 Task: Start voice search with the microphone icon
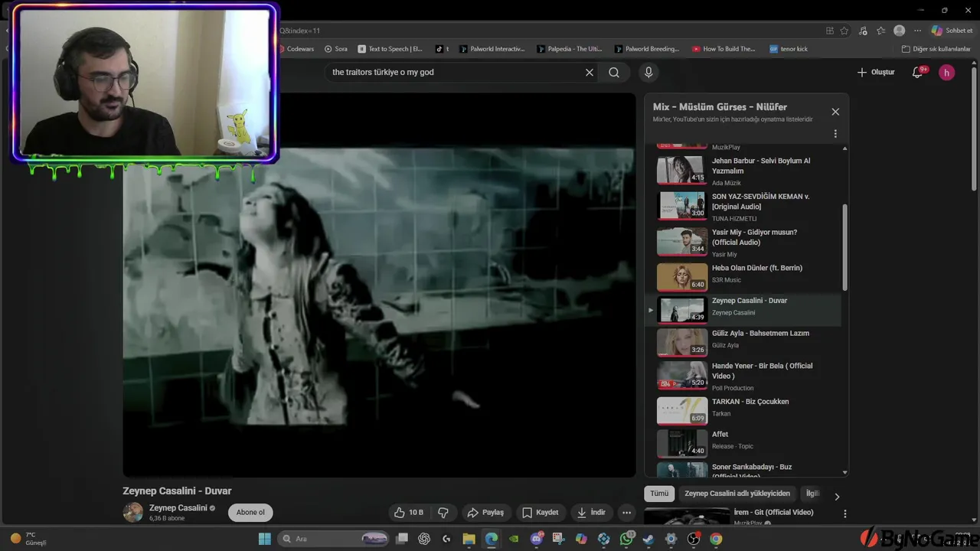(x=648, y=73)
